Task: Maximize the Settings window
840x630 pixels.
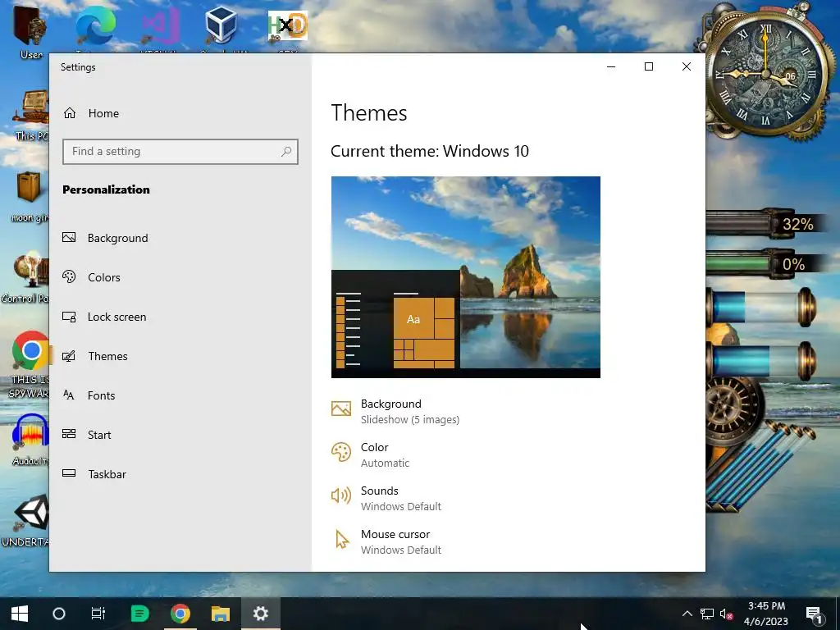Action: [x=649, y=66]
